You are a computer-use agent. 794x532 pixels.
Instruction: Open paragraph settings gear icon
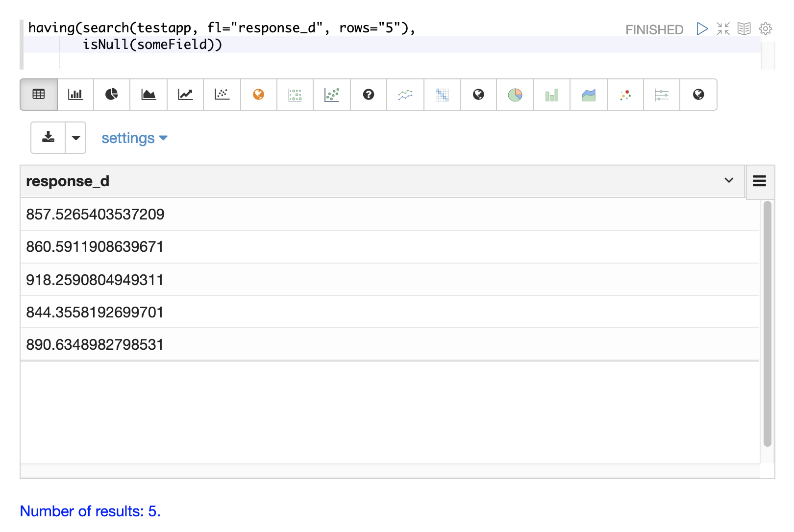tap(765, 29)
